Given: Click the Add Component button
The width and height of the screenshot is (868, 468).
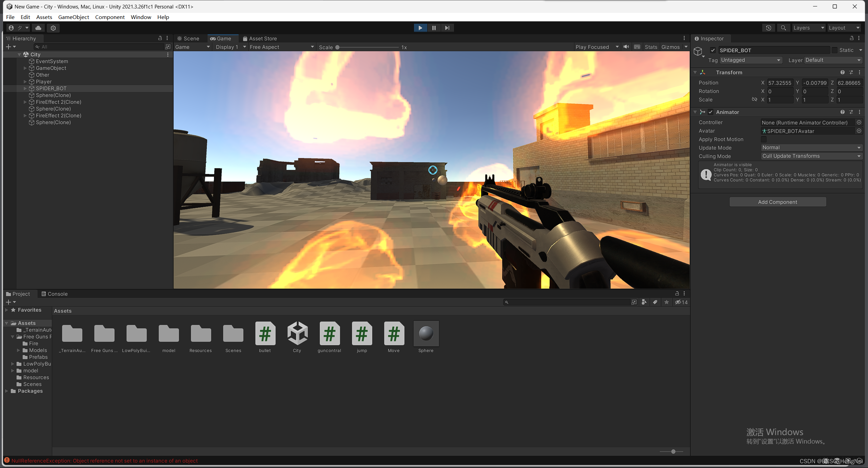Looking at the screenshot, I should coord(777,202).
